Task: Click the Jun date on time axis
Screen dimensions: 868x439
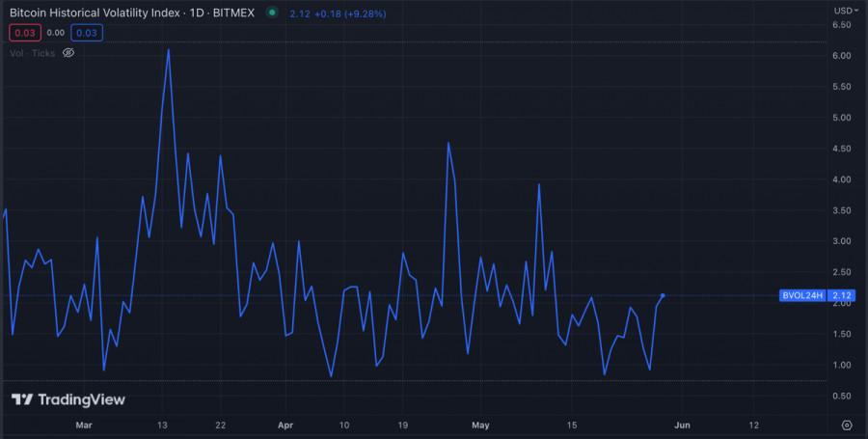Action: tap(682, 425)
